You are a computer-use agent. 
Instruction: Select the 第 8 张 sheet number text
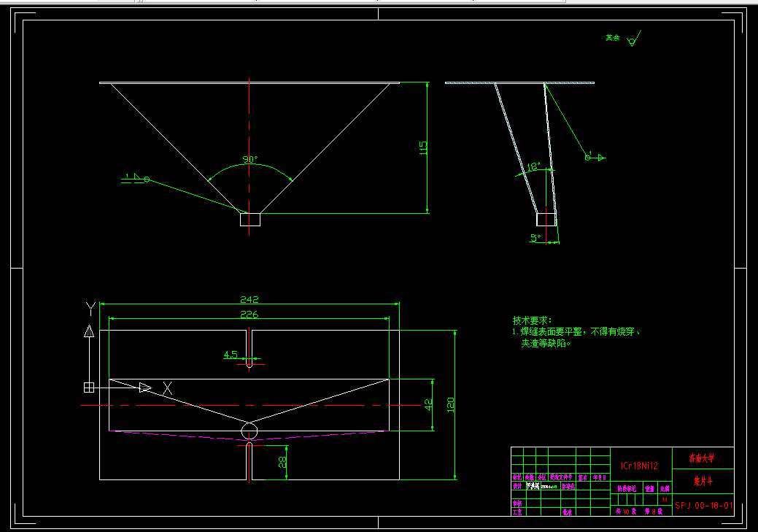[x=654, y=512]
